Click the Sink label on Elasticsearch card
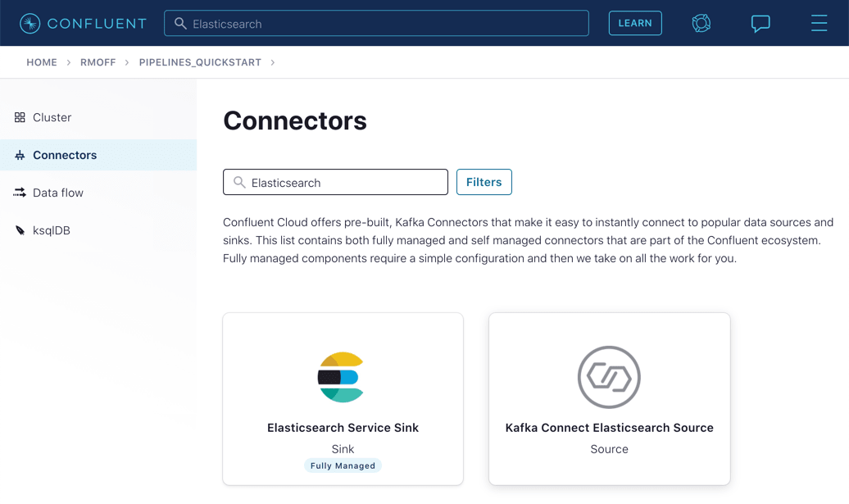The height and width of the screenshot is (504, 849). [343, 449]
